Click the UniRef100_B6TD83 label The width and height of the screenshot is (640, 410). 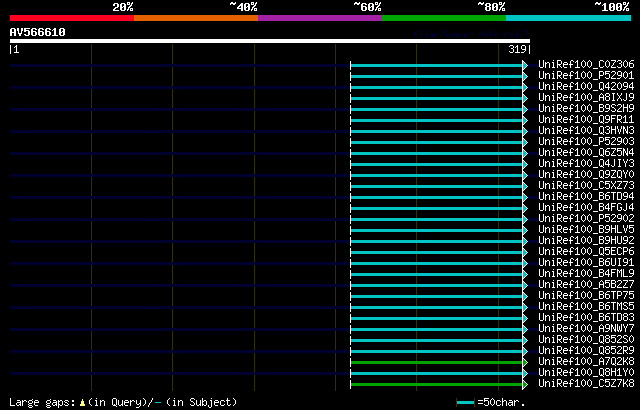586,318
